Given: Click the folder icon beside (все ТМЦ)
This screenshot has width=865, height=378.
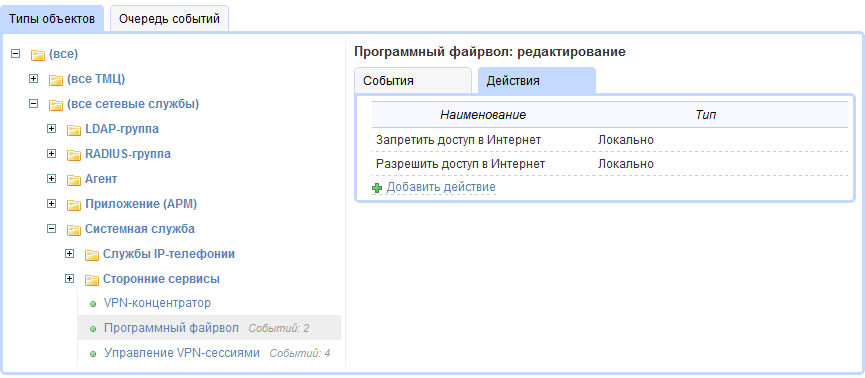Looking at the screenshot, I should click(56, 80).
